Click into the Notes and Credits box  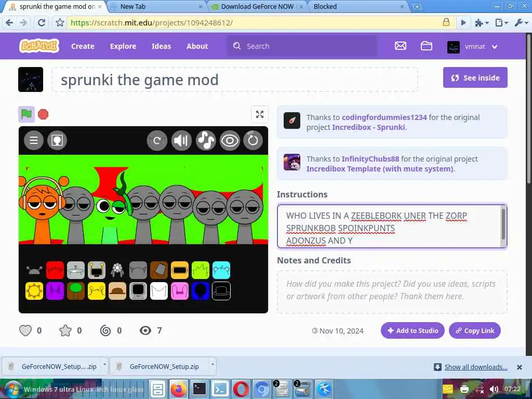[392, 292]
